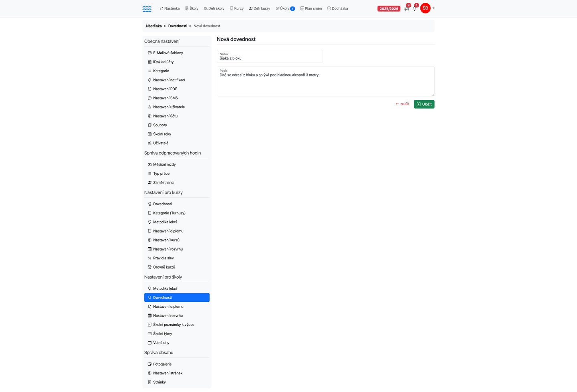Open Docházka from the top menu
Image resolution: width=577 pixels, height=392 pixels.
point(337,8)
